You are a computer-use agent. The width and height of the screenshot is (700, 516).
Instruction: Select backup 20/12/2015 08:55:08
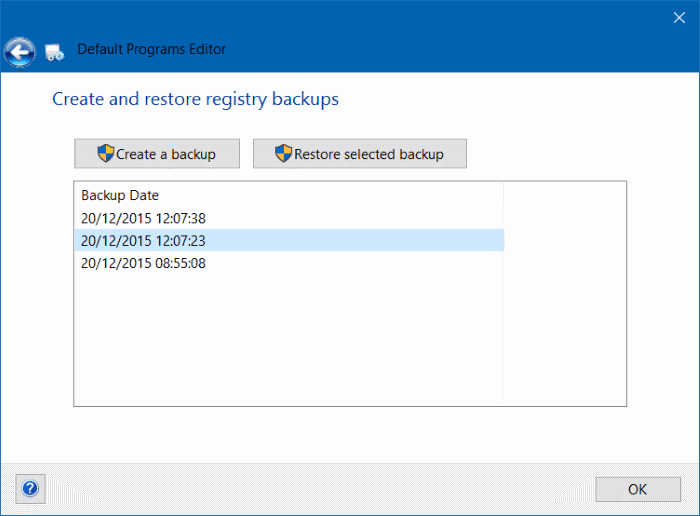289,263
